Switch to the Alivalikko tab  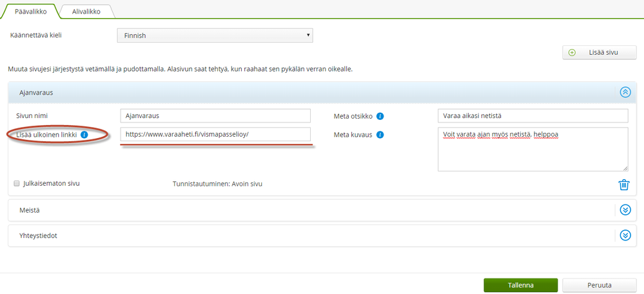86,12
